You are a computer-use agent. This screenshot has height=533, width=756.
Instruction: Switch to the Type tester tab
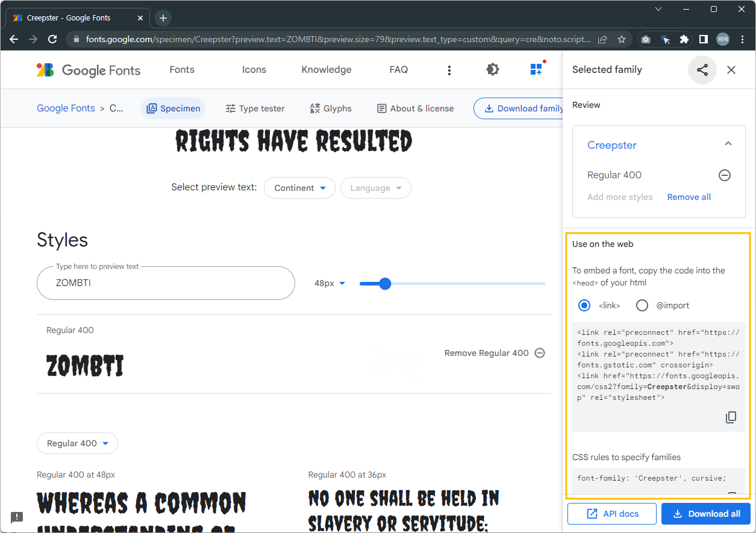[255, 108]
